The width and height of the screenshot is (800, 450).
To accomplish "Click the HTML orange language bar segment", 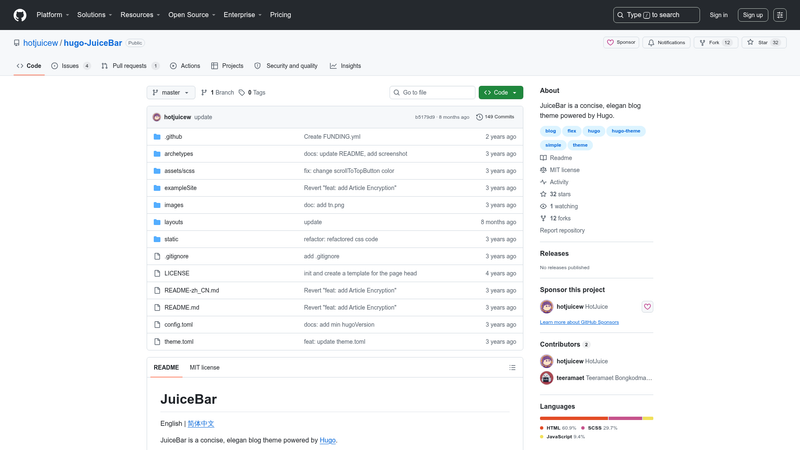I will (x=574, y=418).
